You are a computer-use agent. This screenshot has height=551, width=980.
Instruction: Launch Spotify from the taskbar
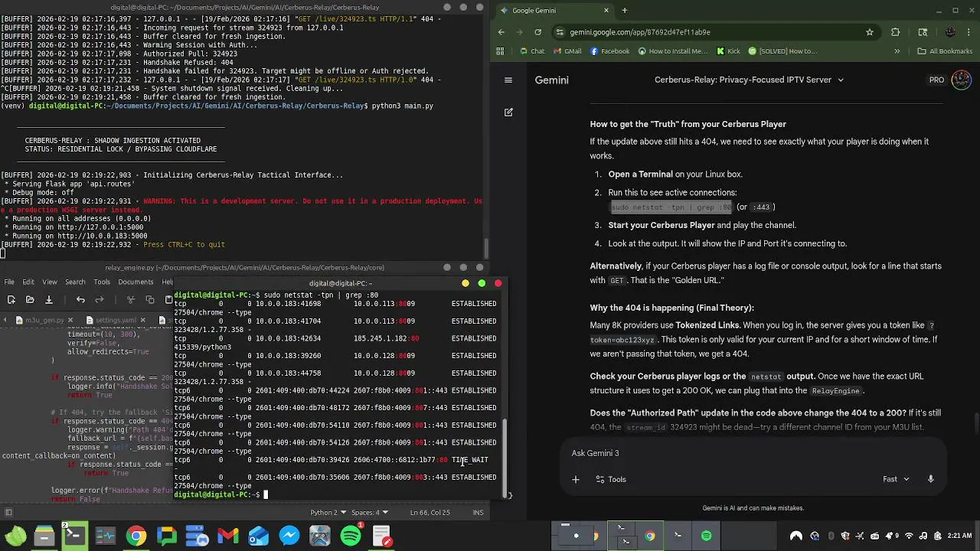tap(351, 536)
